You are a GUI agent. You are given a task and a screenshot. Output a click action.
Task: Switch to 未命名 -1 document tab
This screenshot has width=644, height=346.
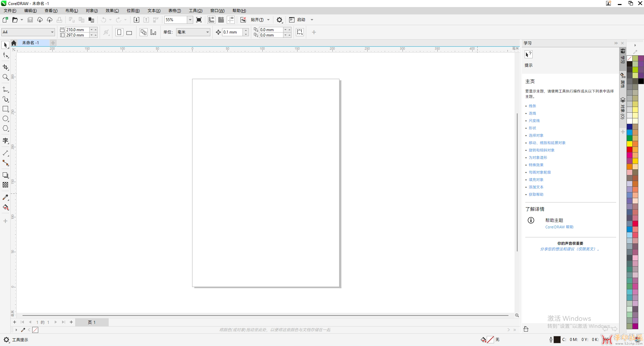coord(31,43)
